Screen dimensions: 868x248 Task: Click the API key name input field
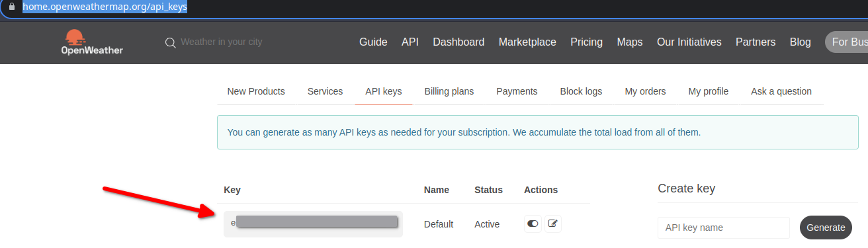coord(724,227)
